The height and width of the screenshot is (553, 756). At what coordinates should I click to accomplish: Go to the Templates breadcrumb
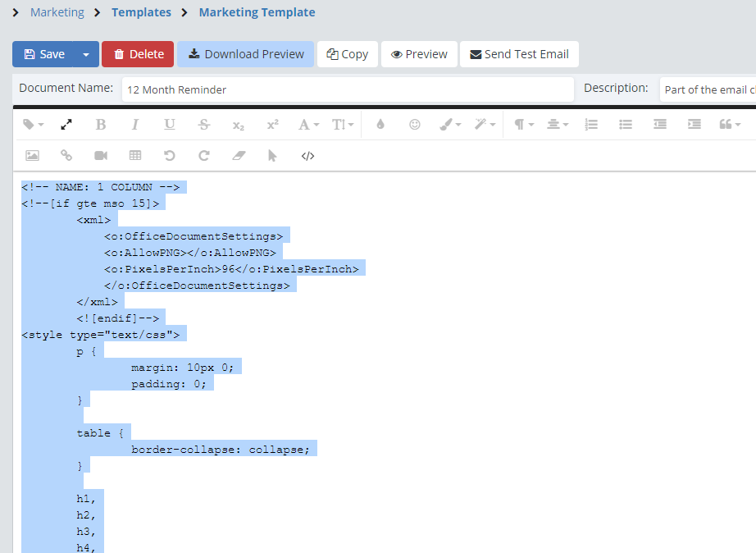pyautogui.click(x=141, y=12)
